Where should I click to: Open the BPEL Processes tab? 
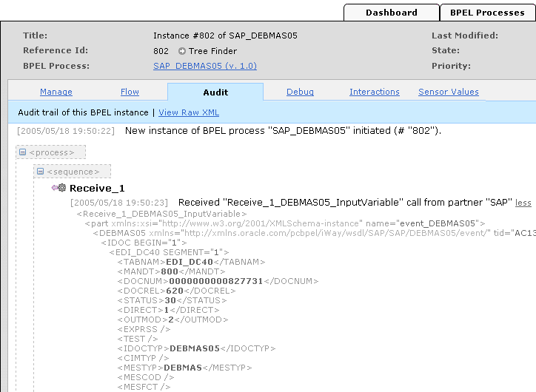click(487, 13)
